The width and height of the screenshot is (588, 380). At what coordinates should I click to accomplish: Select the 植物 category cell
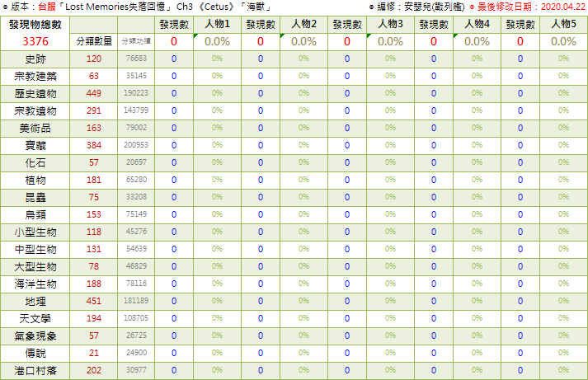(x=35, y=180)
